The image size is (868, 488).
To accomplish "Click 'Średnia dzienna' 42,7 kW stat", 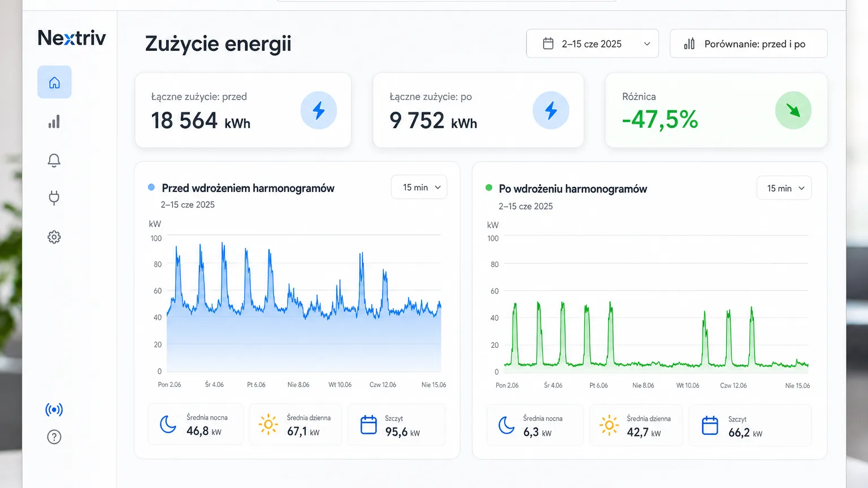I will pyautogui.click(x=636, y=425).
